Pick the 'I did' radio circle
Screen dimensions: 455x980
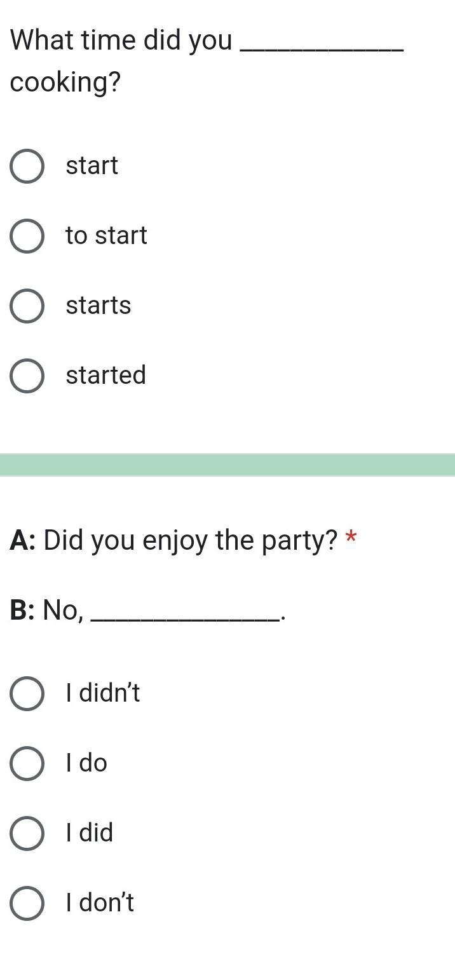click(27, 833)
